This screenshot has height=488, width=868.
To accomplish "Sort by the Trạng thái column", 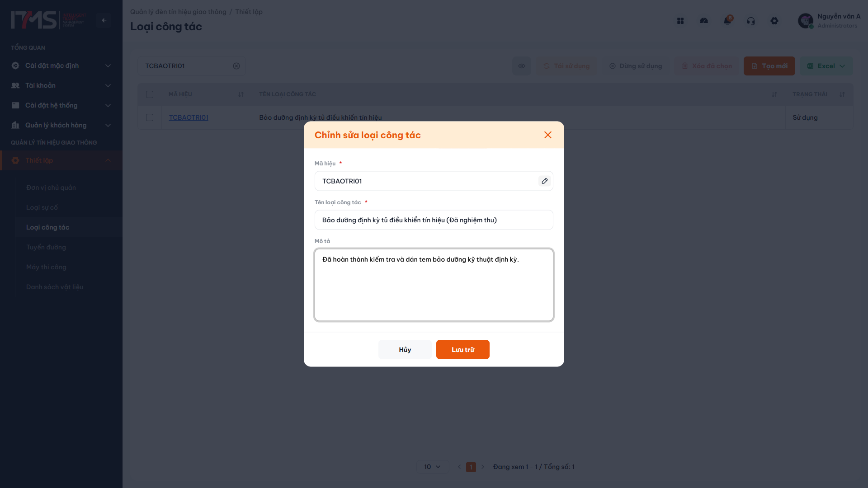I will pyautogui.click(x=842, y=94).
